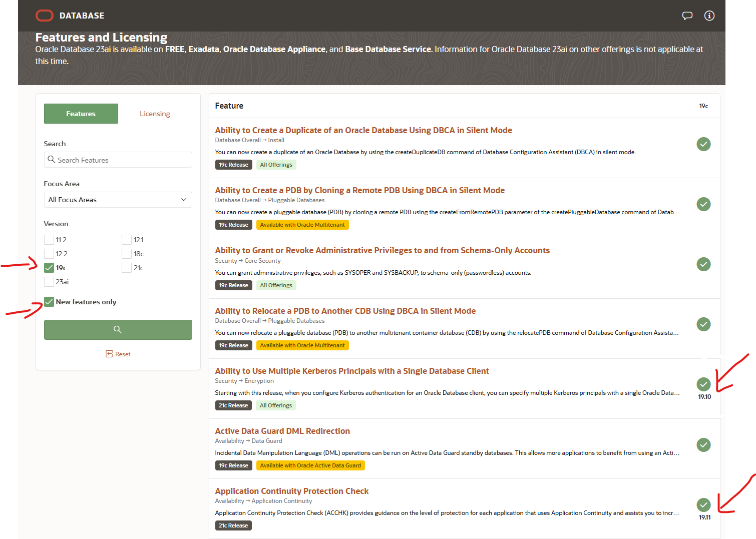
Task: Click 19c Release tag under Schema-Only Accounts feature
Action: coord(233,285)
